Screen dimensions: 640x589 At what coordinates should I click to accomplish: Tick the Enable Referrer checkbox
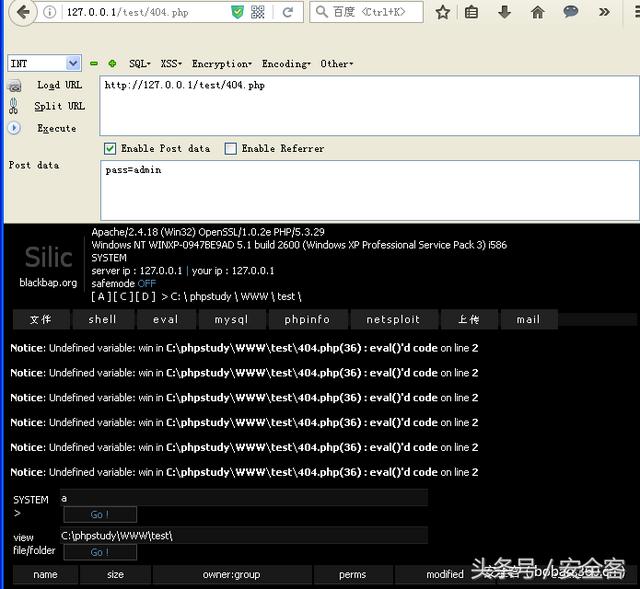(x=231, y=149)
